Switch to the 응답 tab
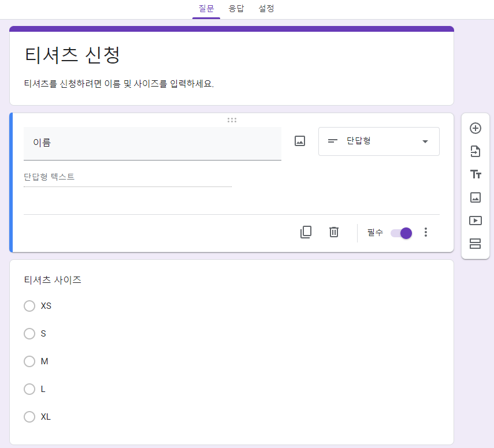 [x=236, y=9]
